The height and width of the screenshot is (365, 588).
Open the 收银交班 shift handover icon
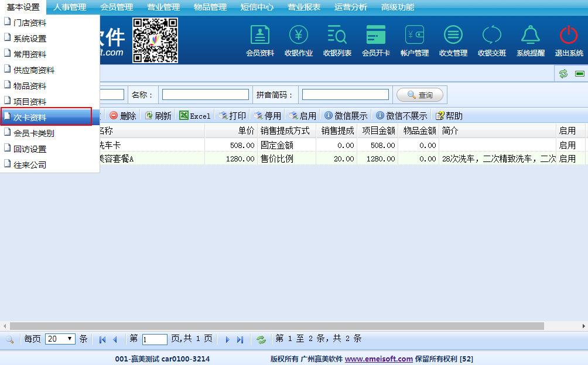click(492, 40)
